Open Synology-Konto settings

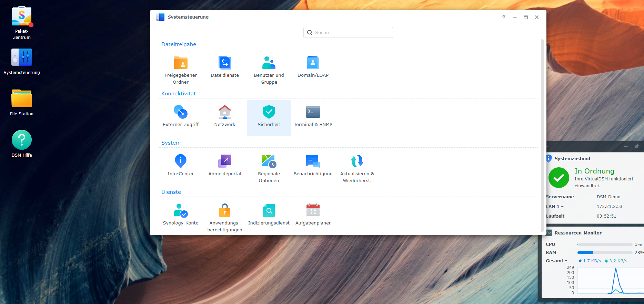(x=181, y=217)
